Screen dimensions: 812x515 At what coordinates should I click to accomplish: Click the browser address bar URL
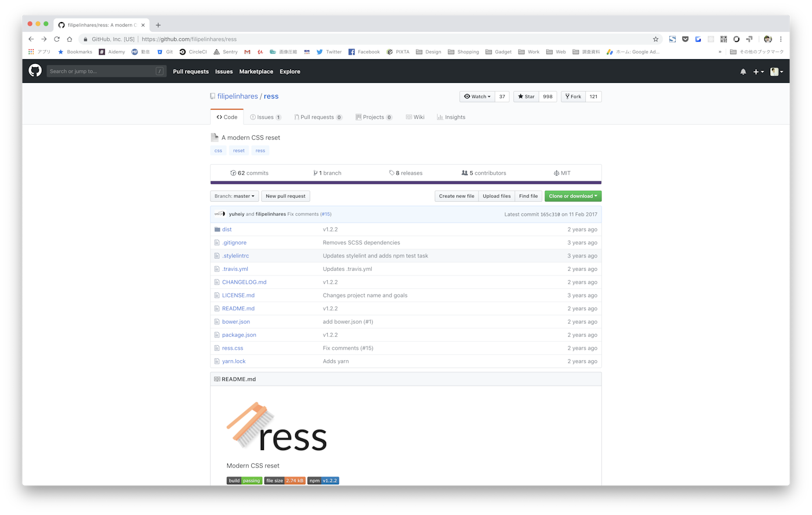(189, 39)
